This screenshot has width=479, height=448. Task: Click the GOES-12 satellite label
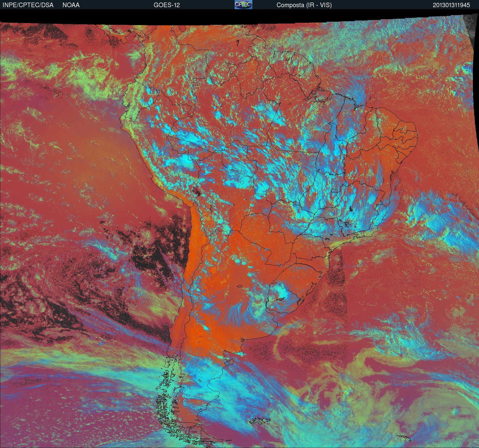coord(166,5)
